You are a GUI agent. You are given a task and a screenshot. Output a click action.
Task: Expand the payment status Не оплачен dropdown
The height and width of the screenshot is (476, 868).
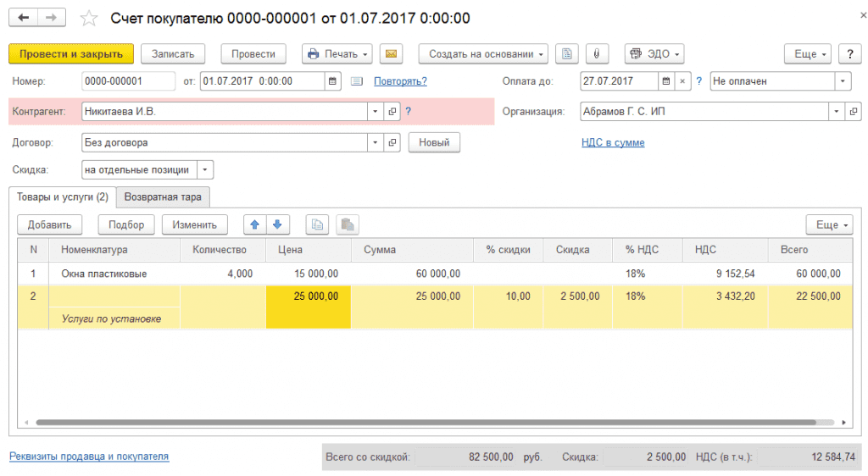click(x=843, y=81)
